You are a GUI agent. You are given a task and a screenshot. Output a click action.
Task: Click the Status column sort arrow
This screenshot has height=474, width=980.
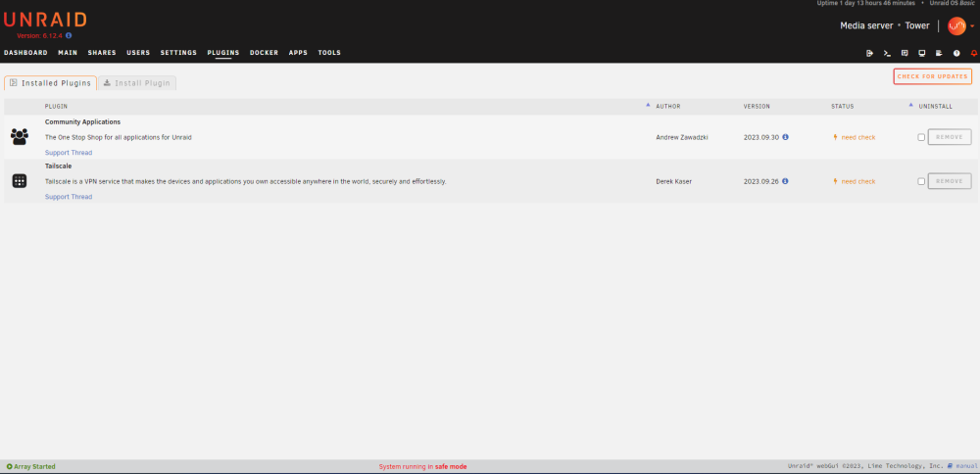pos(910,105)
